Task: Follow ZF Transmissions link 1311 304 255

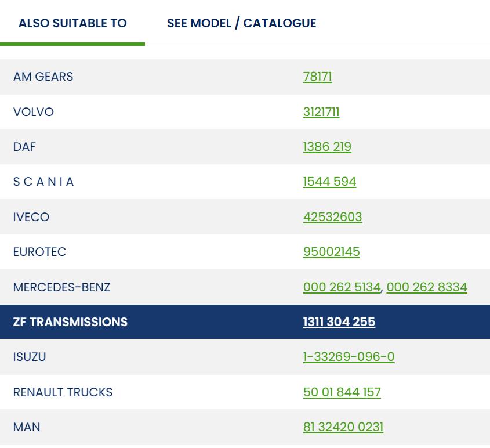Action: pos(339,322)
